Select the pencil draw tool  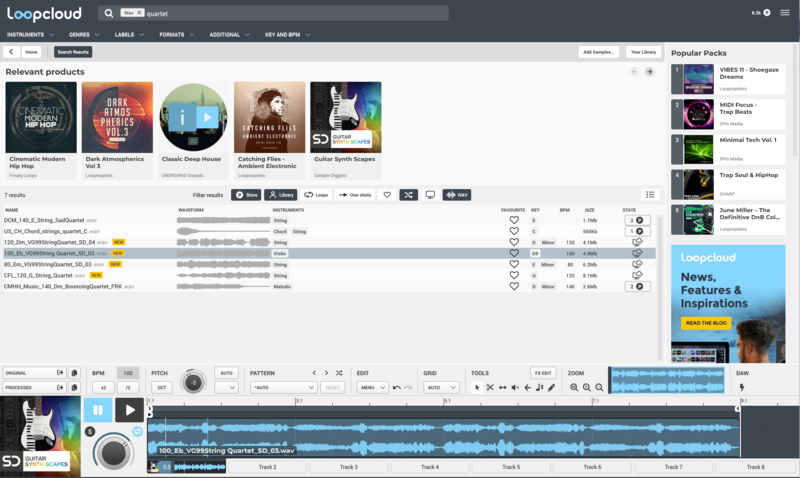coord(552,388)
